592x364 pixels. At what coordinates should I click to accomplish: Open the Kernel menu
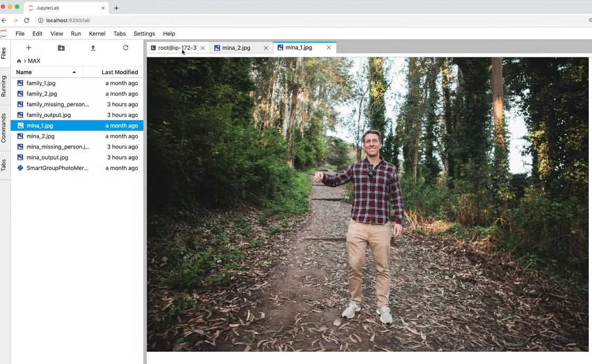[x=97, y=33]
